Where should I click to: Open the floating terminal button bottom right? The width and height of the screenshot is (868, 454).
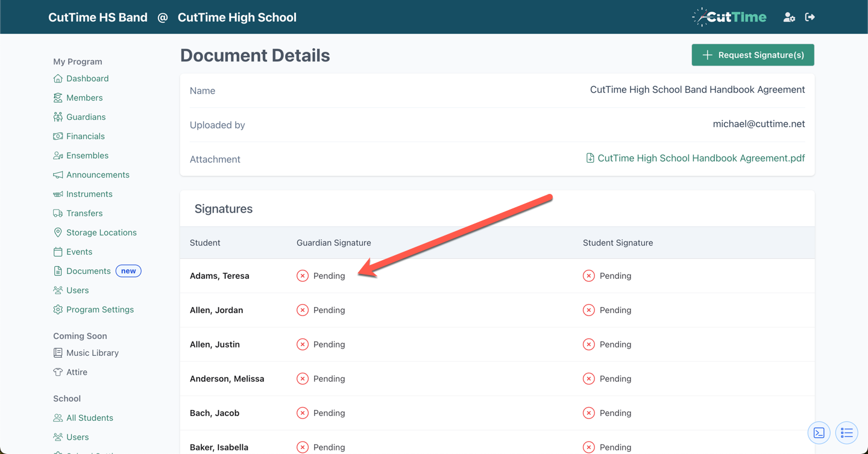point(819,433)
